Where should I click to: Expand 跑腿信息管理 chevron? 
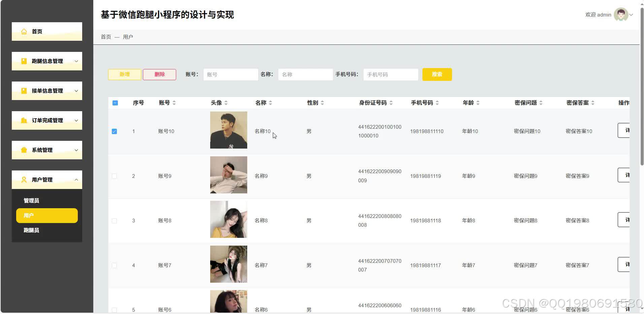(x=76, y=61)
